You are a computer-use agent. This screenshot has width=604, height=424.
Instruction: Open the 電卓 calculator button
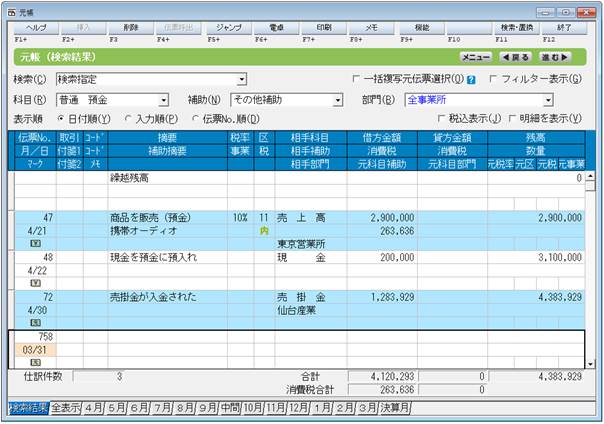tap(276, 28)
